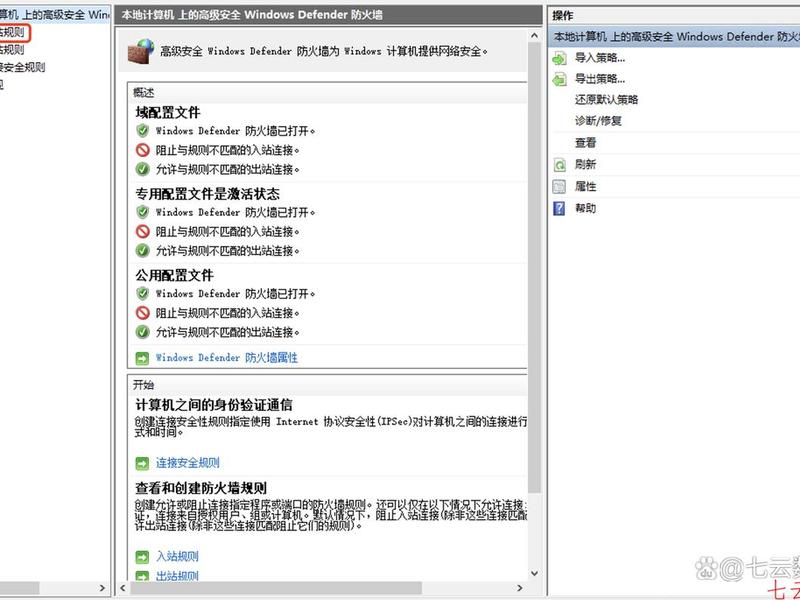Image resolution: width=800 pixels, height=600 pixels.
Task: Open Windows Defender 防火墙属性 link
Action: 227,358
